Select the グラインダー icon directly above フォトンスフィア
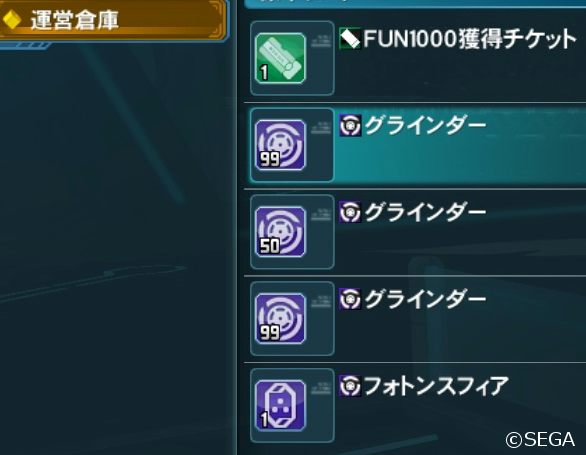This screenshot has width=586, height=455. point(280,319)
